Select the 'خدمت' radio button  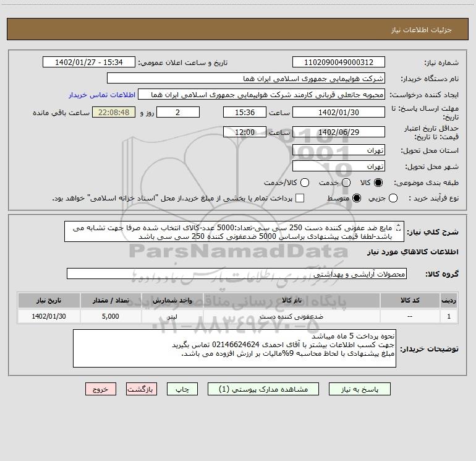[346, 183]
